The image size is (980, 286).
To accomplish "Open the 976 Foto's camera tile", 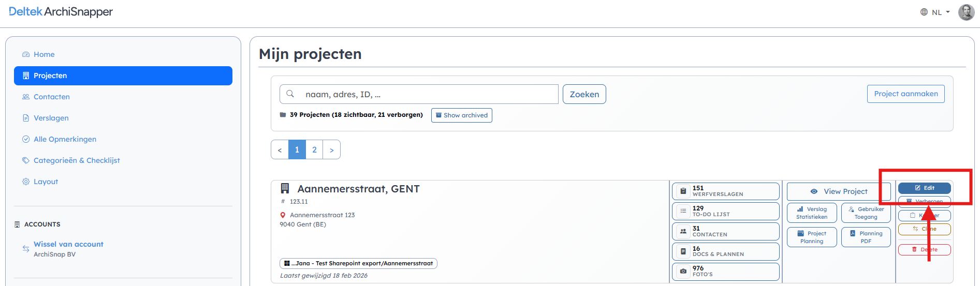I will (726, 272).
